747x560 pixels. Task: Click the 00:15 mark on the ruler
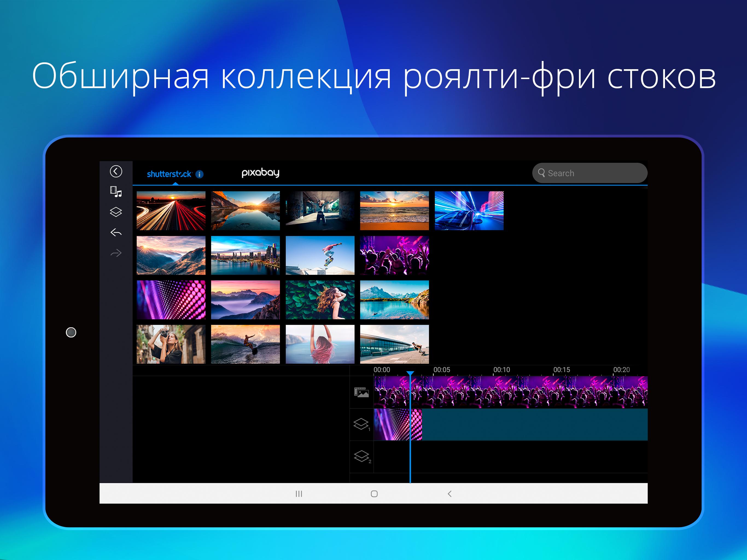561,369
